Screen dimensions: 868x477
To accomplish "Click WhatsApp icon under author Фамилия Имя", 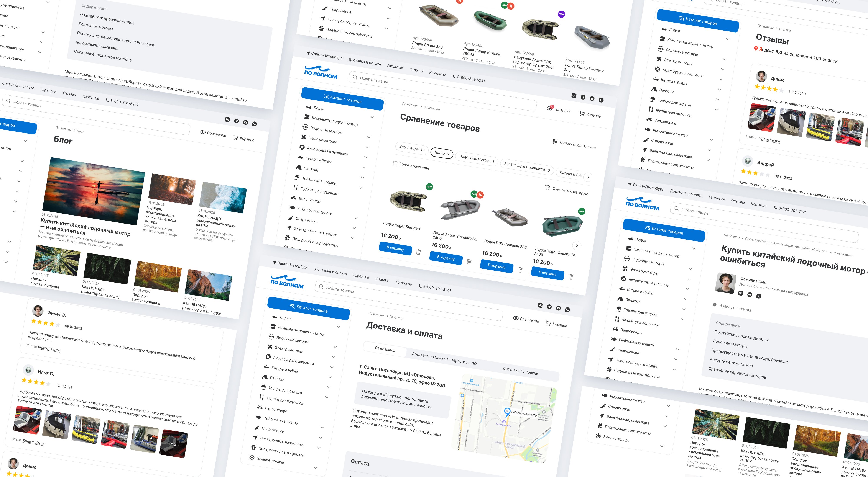I will point(758,296).
